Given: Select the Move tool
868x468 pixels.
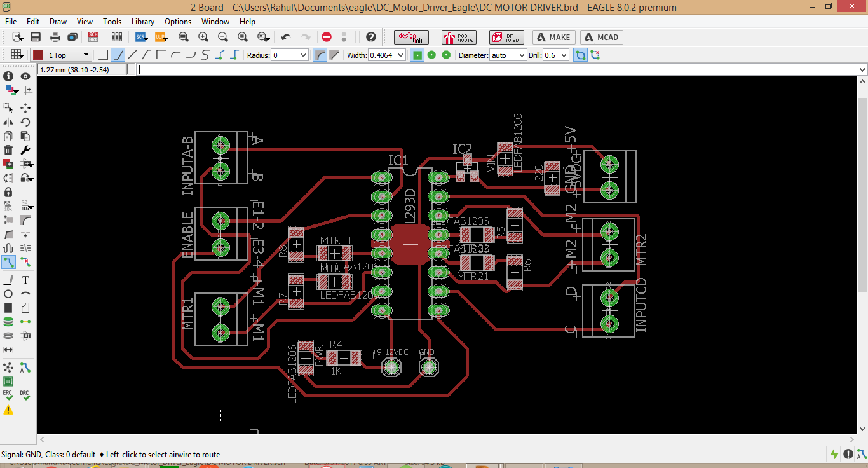Looking at the screenshot, I should 25,107.
